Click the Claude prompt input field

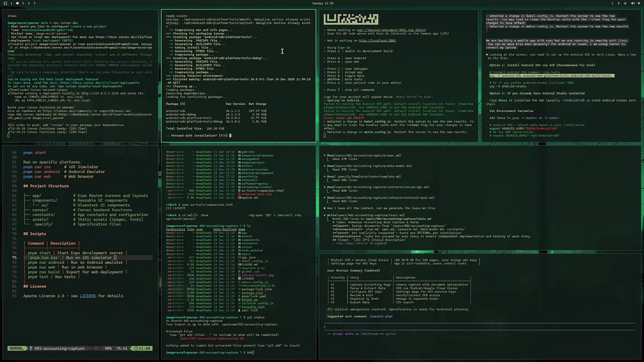[480, 327]
